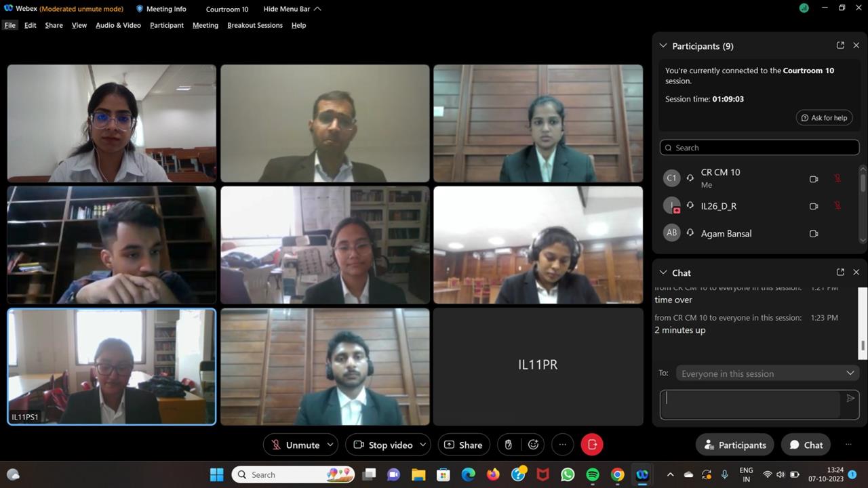
Task: Click CR CM 10 muted microphone icon
Action: coord(837,179)
